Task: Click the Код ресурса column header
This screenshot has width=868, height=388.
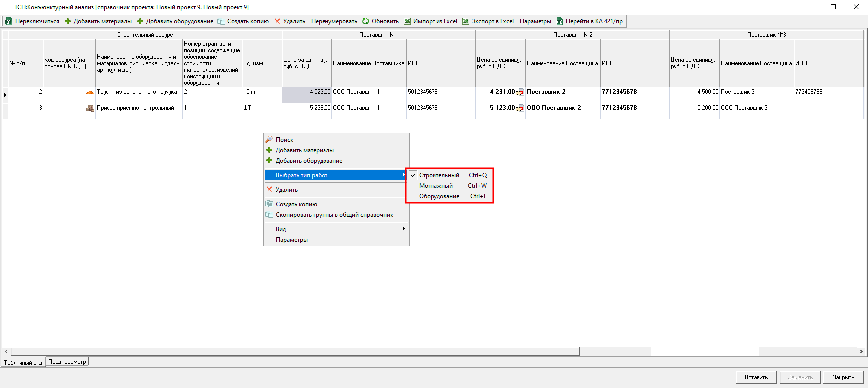Action: tap(69, 63)
